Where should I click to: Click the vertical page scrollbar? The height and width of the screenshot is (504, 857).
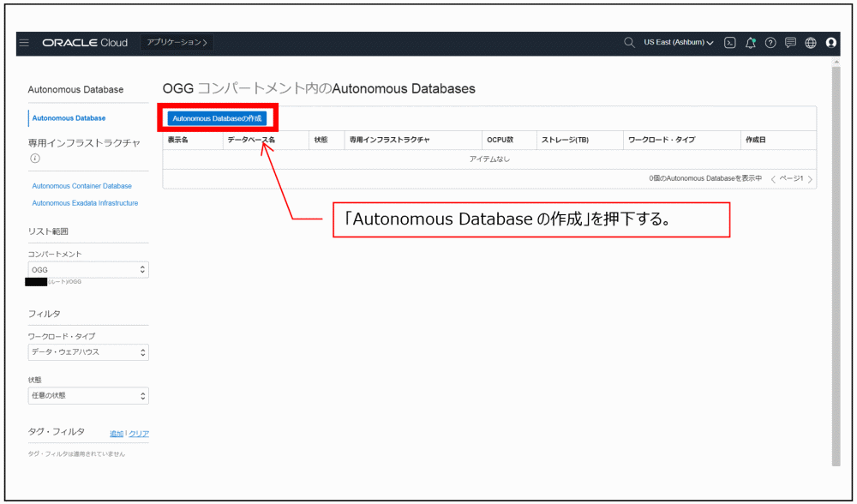[x=836, y=265]
